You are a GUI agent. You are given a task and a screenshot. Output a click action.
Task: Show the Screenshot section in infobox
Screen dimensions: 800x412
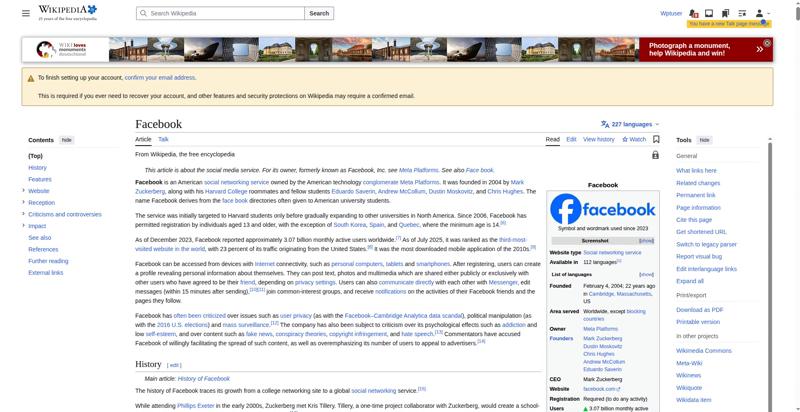pyautogui.click(x=646, y=241)
